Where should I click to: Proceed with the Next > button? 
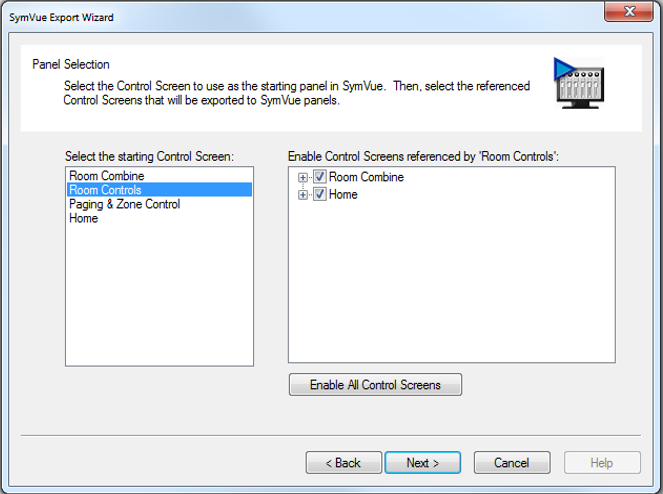pyautogui.click(x=423, y=463)
